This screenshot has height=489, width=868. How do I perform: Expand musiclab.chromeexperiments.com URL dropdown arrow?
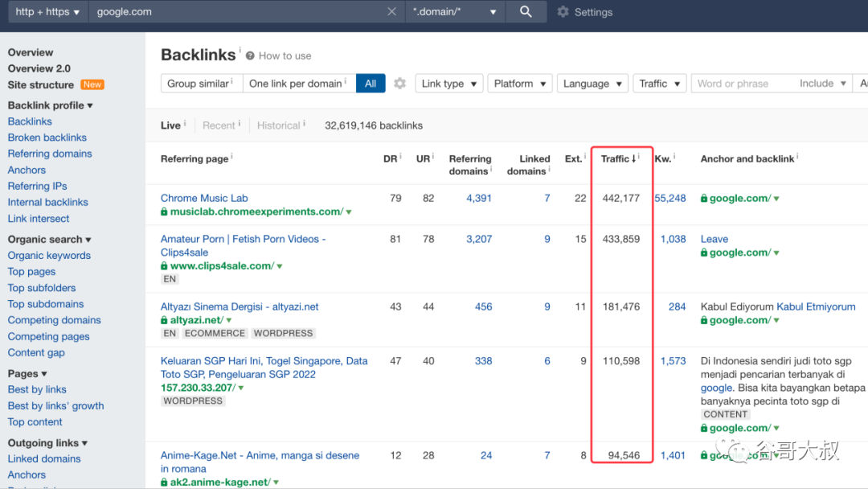(x=349, y=212)
